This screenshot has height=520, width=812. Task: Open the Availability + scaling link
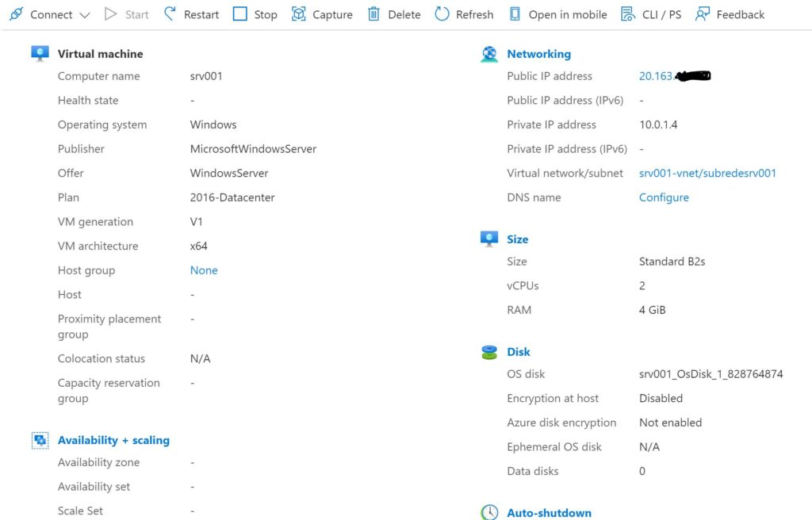click(114, 440)
